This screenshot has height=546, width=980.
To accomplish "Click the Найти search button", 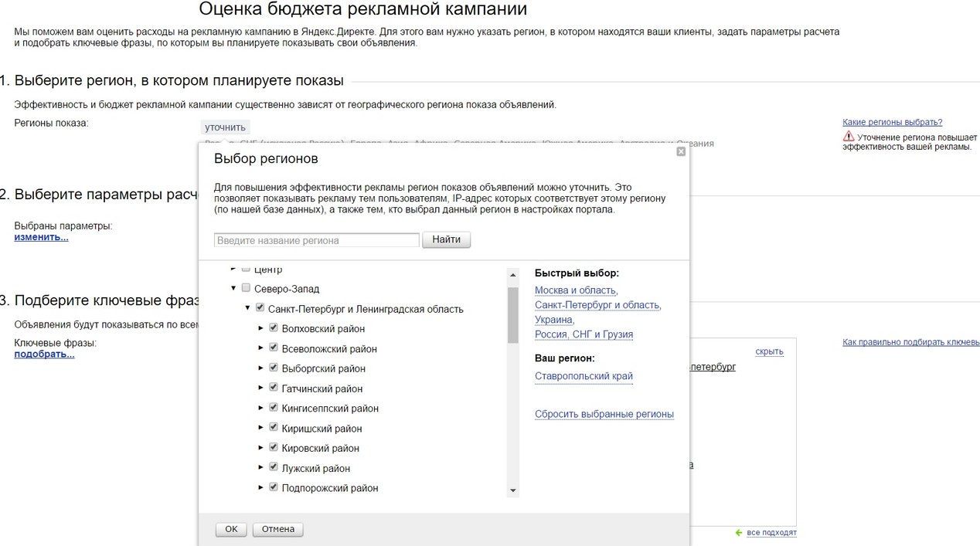I will point(446,239).
